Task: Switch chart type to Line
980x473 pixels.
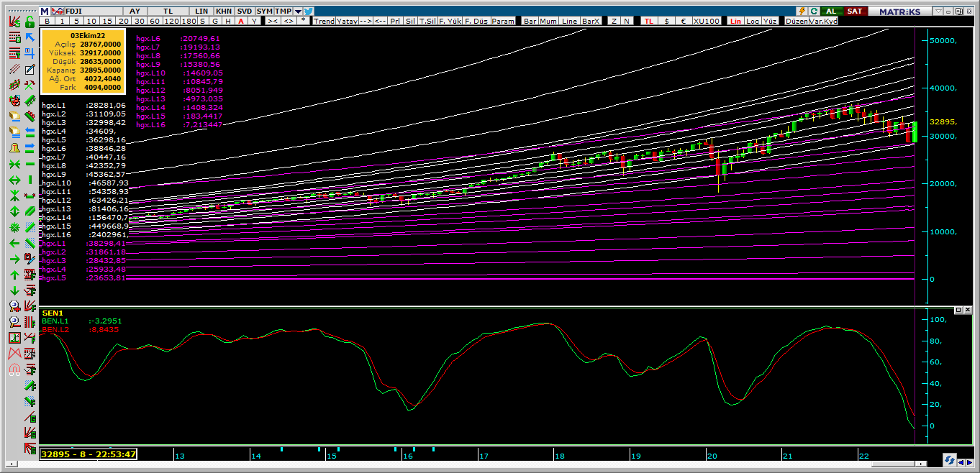Action: [x=569, y=21]
